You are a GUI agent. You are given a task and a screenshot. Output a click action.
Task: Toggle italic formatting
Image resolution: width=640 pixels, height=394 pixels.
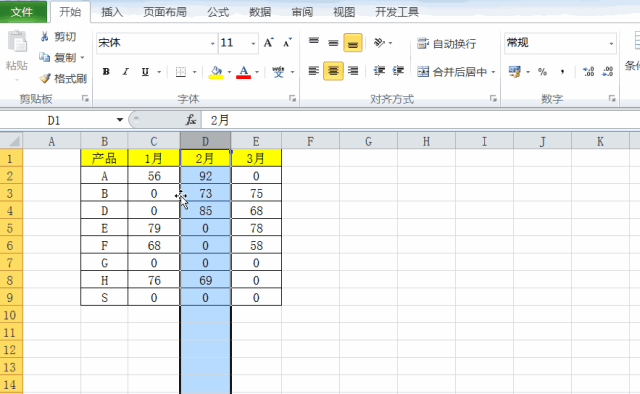point(125,72)
